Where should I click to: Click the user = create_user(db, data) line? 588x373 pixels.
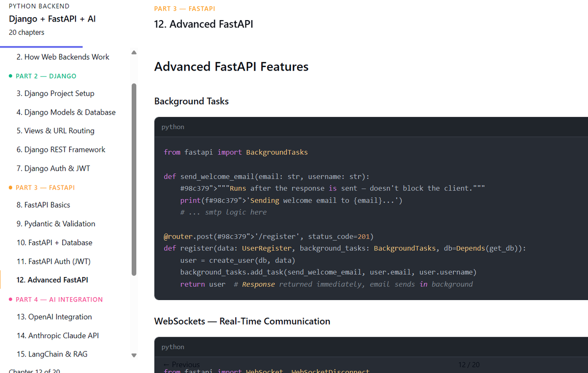(238, 260)
